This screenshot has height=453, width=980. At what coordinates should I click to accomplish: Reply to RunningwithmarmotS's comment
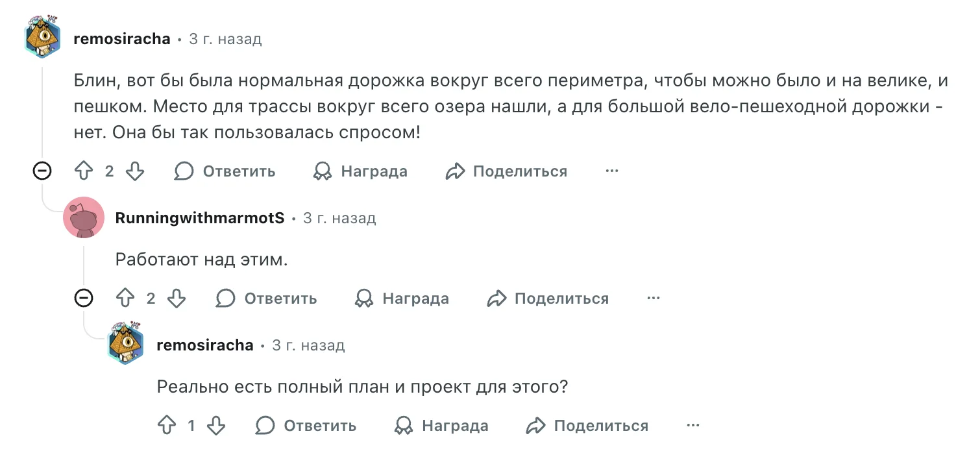267,299
